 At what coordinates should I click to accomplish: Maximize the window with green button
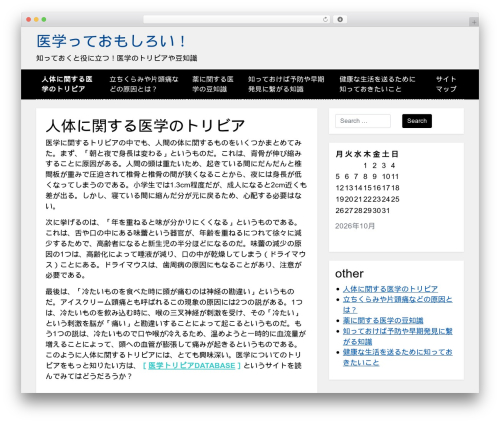point(44,19)
